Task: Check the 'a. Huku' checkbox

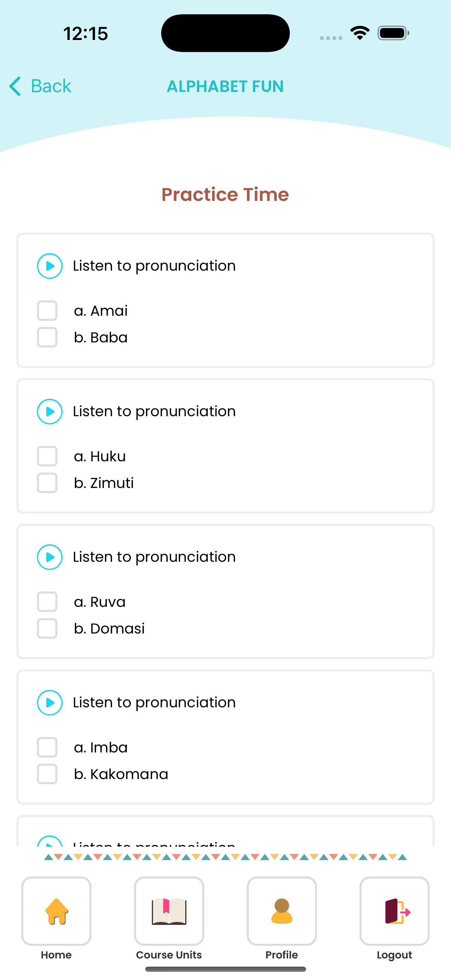Action: (x=47, y=456)
